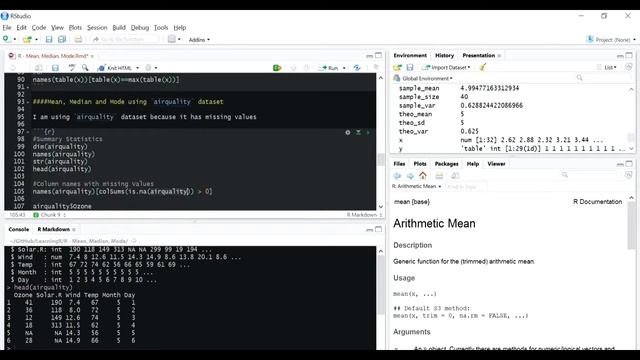Collapse the code chunk at line 97
Viewport: 640px width, 360px height.
(28, 132)
